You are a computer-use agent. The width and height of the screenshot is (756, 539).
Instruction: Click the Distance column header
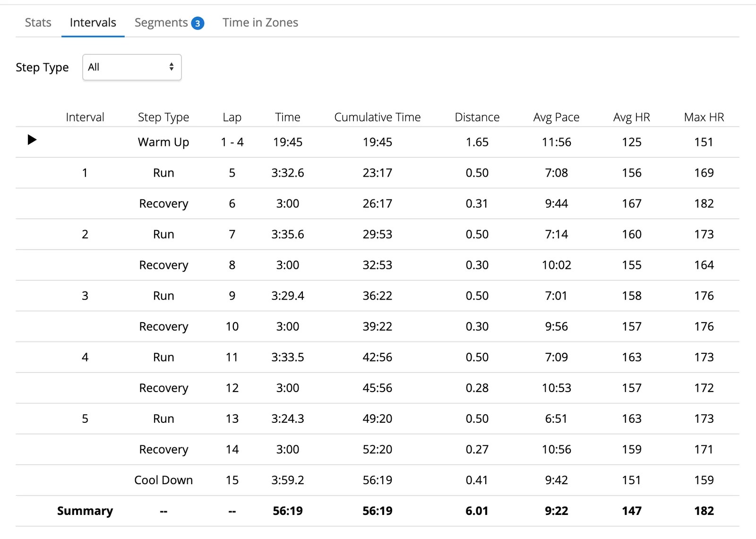click(477, 117)
